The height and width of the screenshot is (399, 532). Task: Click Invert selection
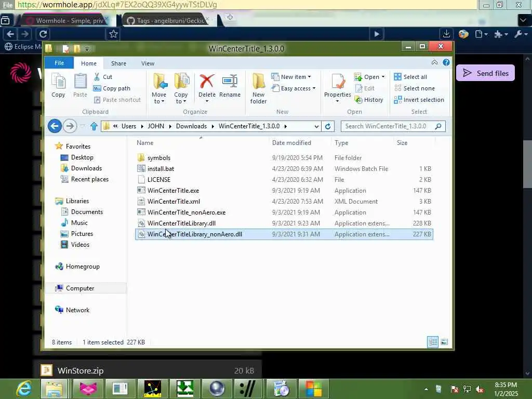[x=419, y=100]
